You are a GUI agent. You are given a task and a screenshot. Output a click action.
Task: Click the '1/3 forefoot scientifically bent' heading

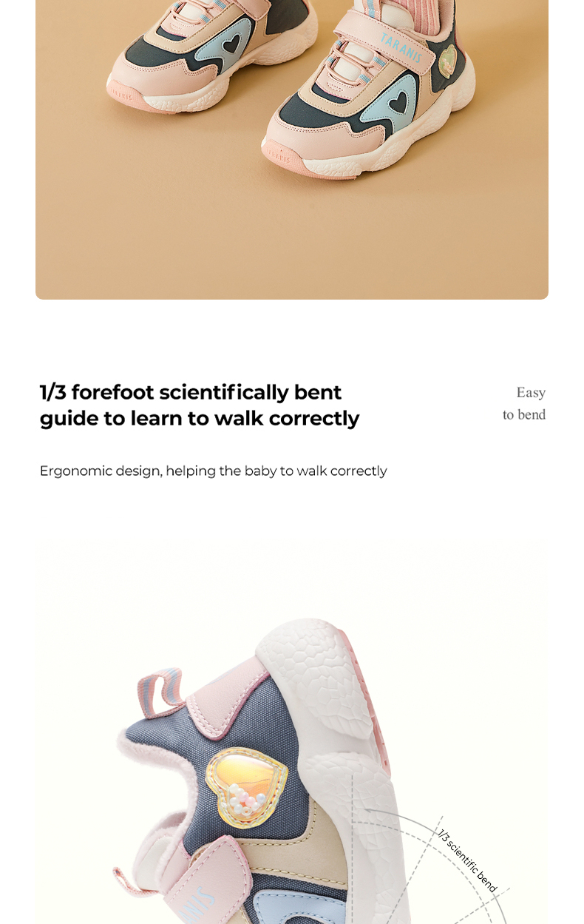(x=191, y=392)
